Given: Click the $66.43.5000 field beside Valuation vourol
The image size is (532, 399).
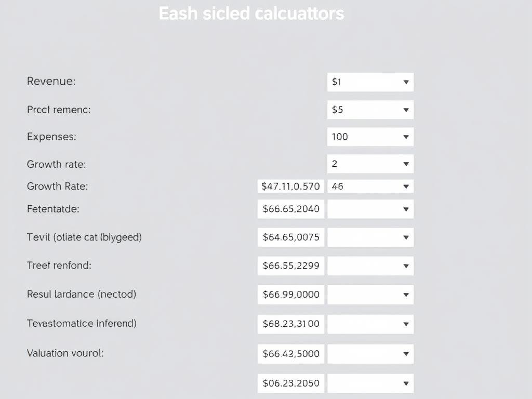Looking at the screenshot, I should (x=290, y=353).
